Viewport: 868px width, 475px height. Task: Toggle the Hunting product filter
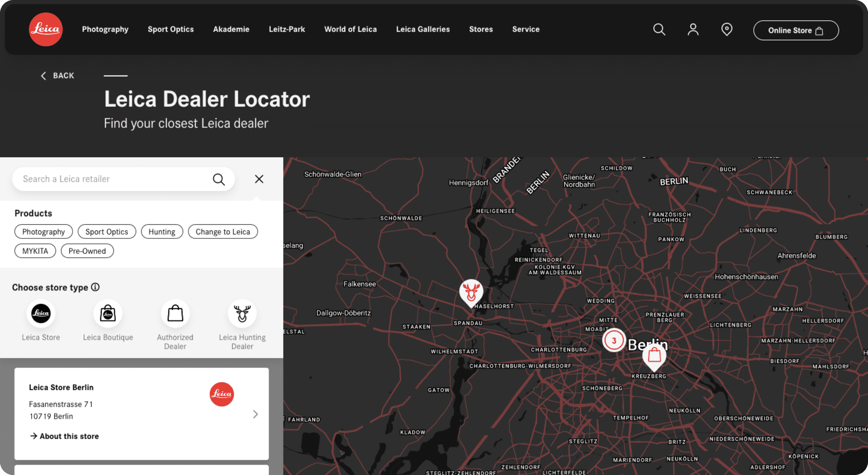162,231
